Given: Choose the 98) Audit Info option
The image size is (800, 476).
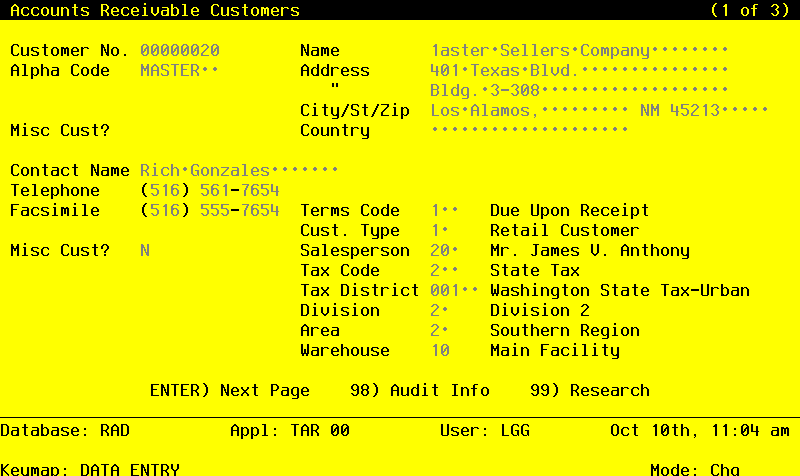Looking at the screenshot, I should point(419,390).
